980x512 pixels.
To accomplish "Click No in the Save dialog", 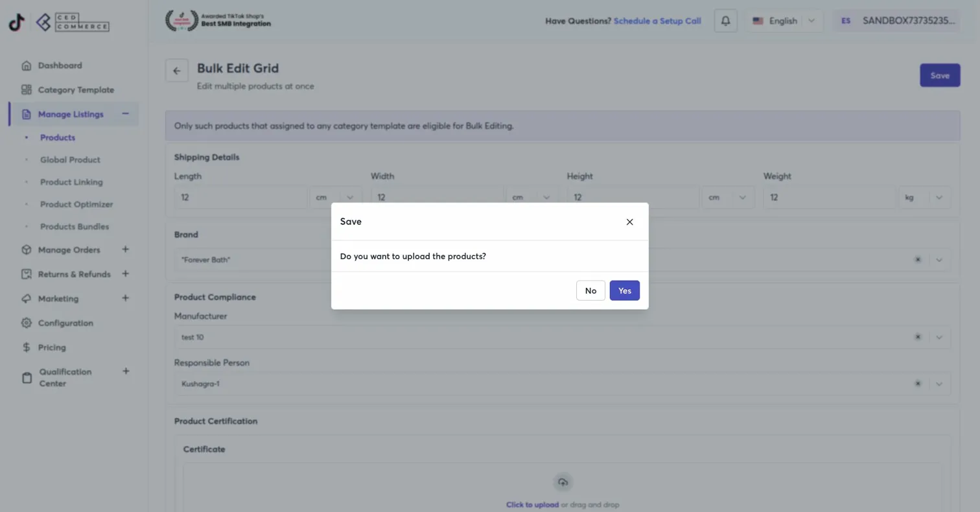I will (590, 290).
